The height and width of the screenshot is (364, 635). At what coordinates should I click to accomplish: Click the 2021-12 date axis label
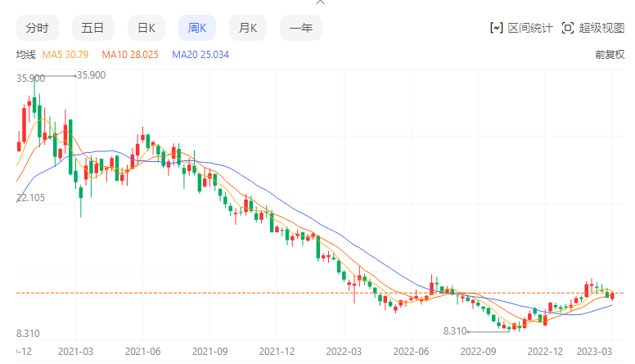coord(277,352)
